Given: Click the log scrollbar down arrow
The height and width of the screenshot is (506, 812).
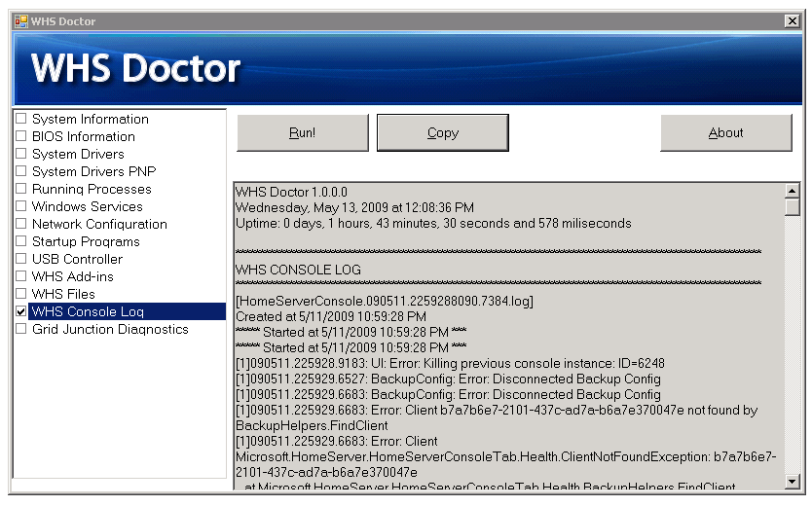Looking at the screenshot, I should (792, 481).
